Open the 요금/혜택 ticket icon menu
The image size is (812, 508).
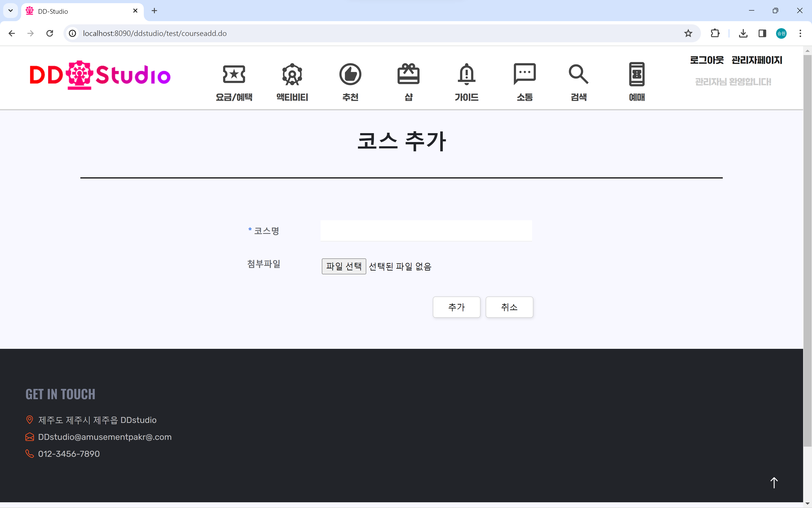coord(234,74)
